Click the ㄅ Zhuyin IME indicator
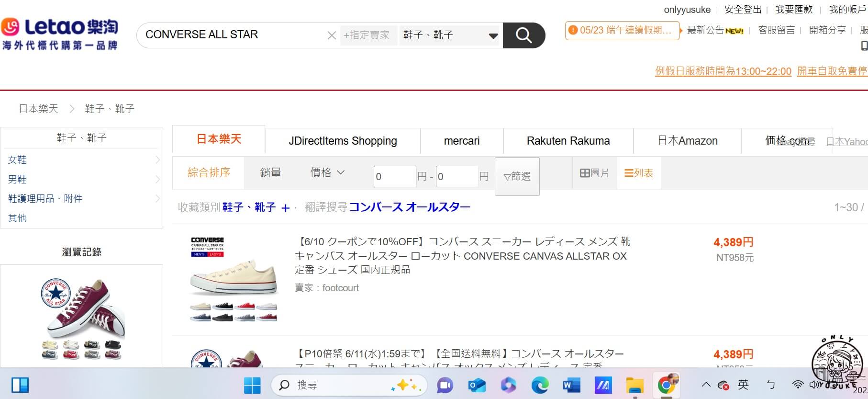Screen dimensions: 868x399 (x=770, y=385)
